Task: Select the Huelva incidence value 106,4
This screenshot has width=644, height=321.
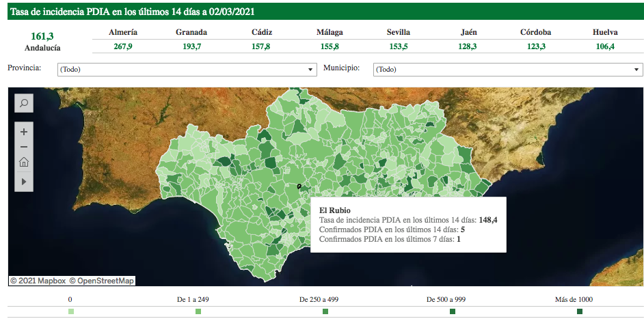Action: pyautogui.click(x=605, y=46)
